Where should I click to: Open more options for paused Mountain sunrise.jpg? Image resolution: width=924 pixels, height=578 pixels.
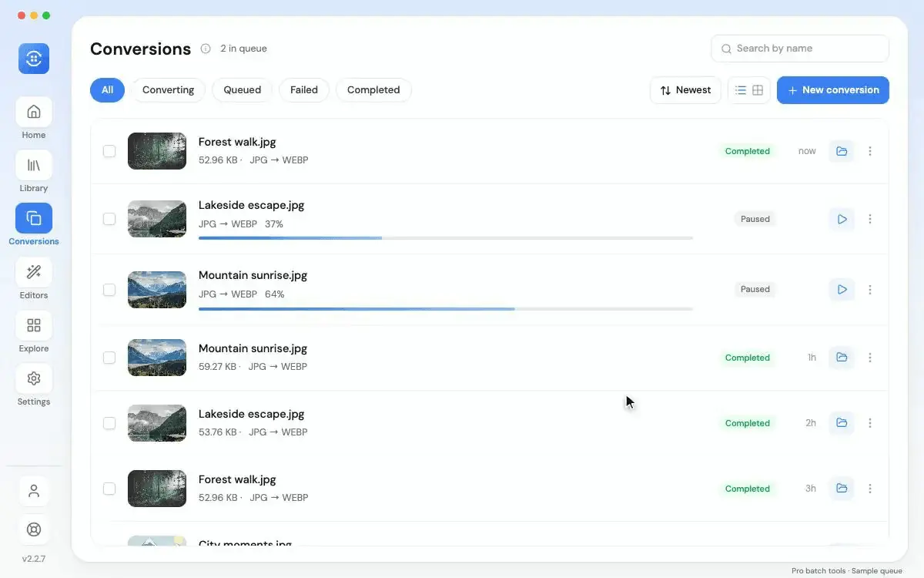[x=870, y=290]
